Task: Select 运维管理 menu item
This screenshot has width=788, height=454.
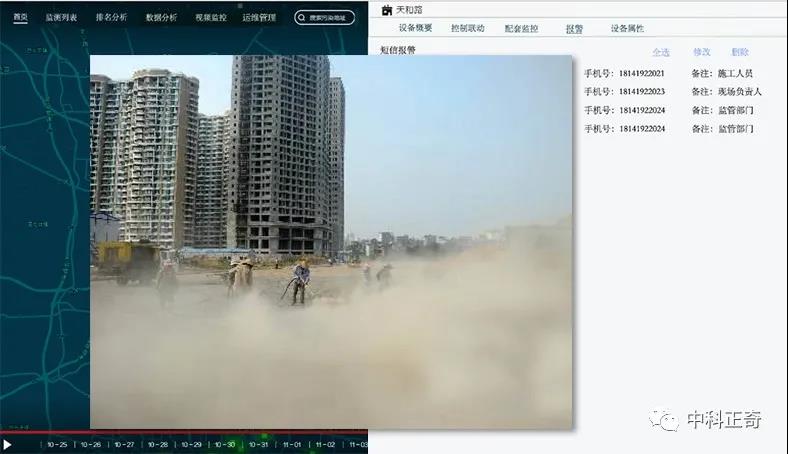Action: pyautogui.click(x=259, y=18)
